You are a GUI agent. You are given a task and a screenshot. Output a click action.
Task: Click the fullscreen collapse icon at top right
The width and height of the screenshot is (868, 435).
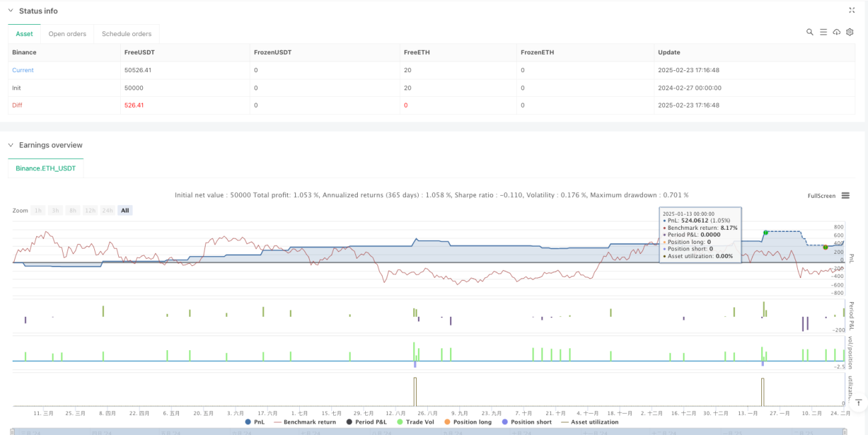[851, 10]
